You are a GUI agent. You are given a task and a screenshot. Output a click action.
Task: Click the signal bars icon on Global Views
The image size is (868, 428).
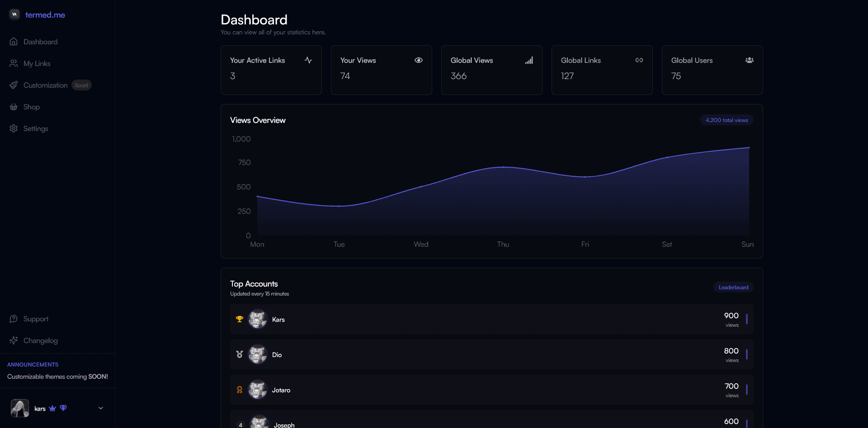pyautogui.click(x=529, y=60)
